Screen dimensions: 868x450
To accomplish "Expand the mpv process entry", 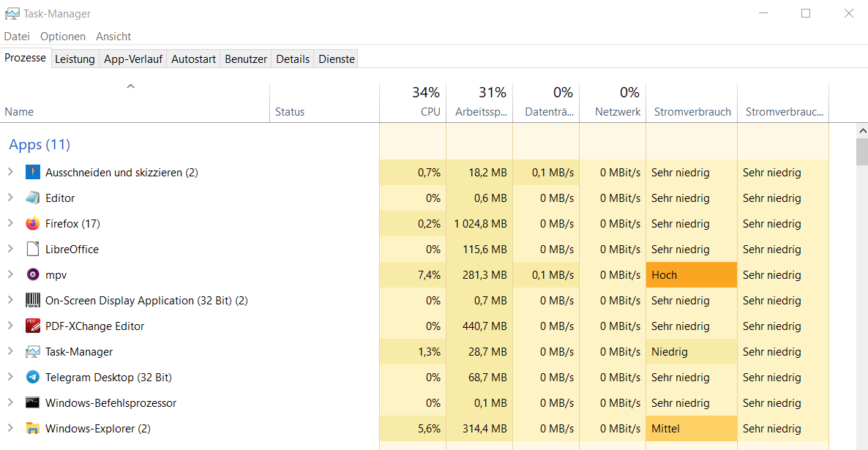I will pos(10,275).
